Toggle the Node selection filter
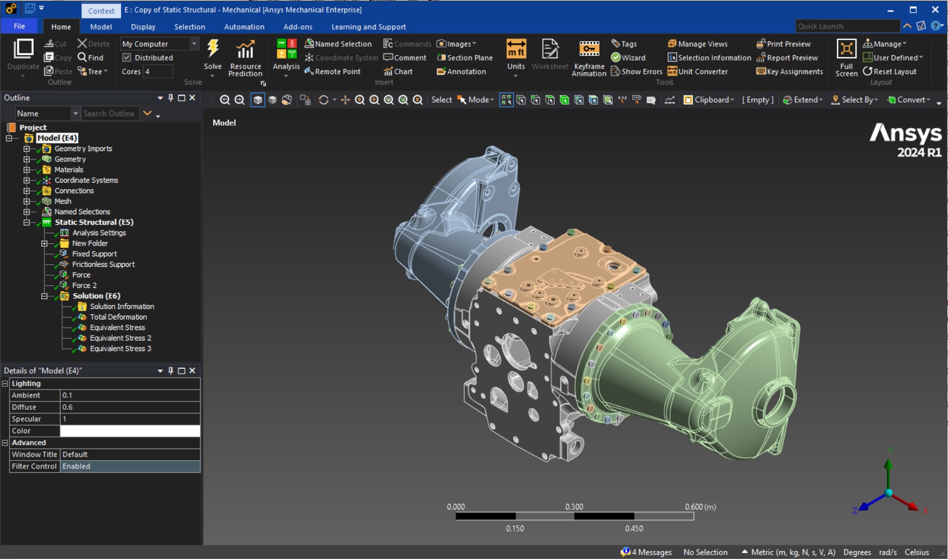The width and height of the screenshot is (948, 560). [x=579, y=99]
